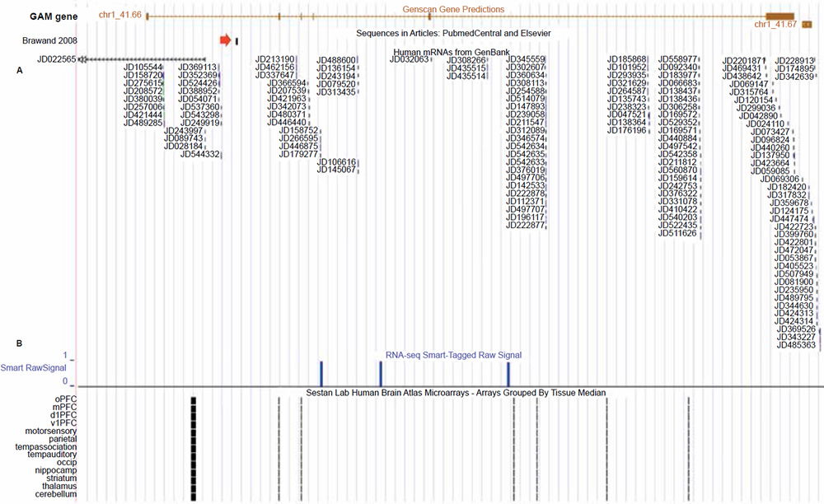The width and height of the screenshot is (824, 504).
Task: Select the JD145067 mRNA label
Action: (x=336, y=170)
